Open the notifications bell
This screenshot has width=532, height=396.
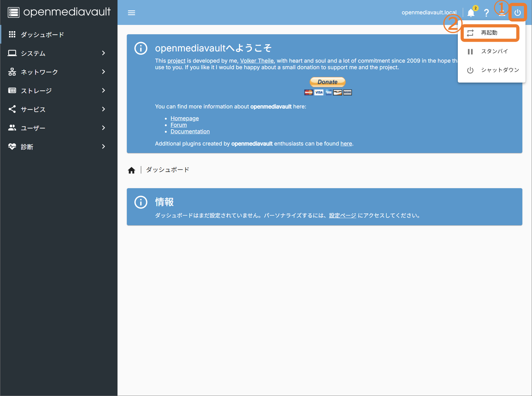coord(471,13)
